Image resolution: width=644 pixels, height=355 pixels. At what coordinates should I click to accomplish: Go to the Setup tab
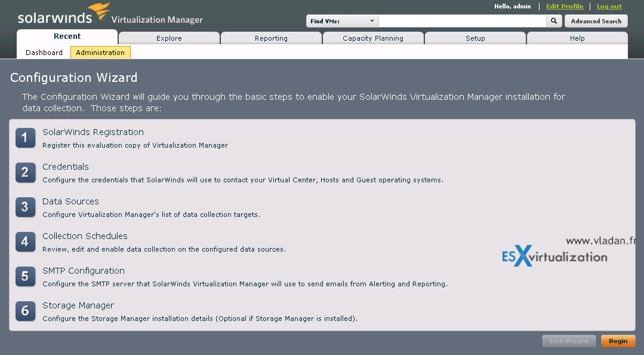[475, 38]
